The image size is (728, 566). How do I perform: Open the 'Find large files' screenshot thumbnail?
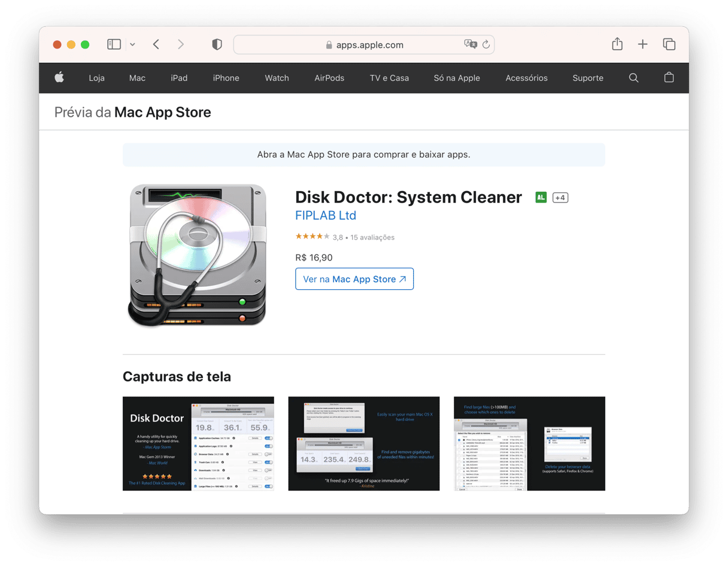[529, 443]
